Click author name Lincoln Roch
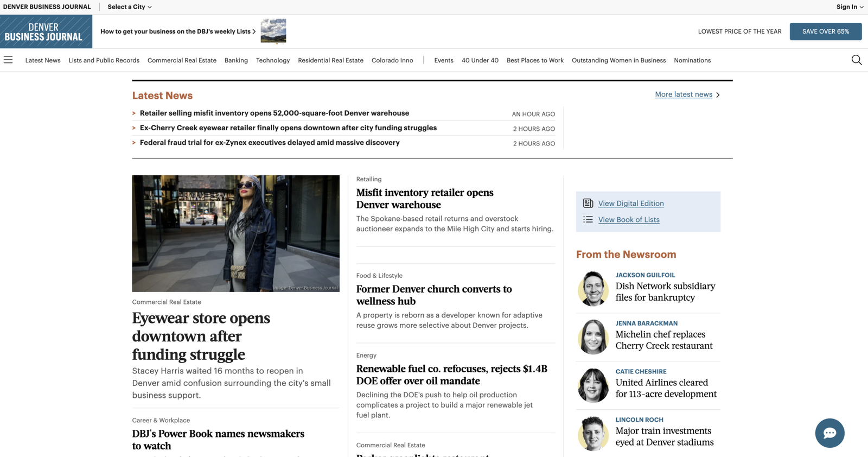The width and height of the screenshot is (868, 457). coord(639,420)
